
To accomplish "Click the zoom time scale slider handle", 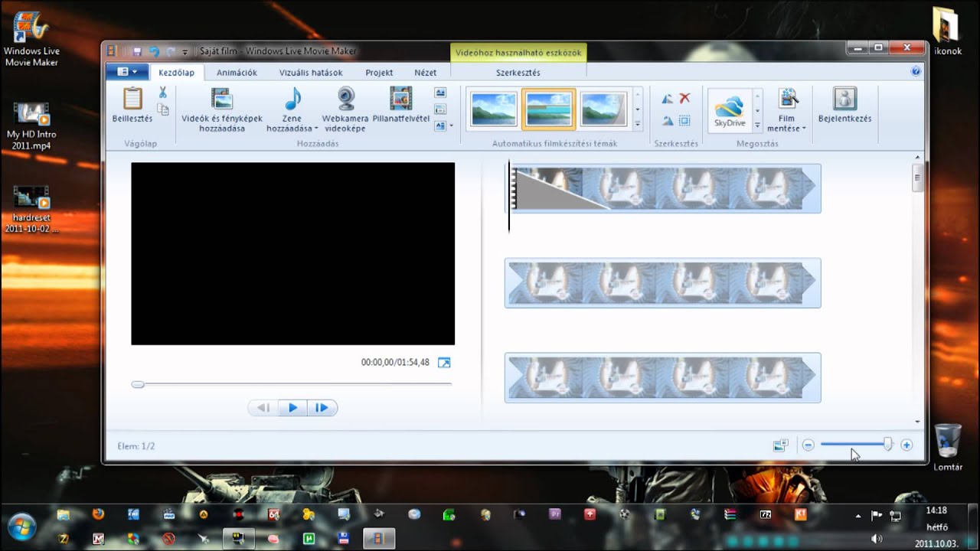I will coord(888,444).
